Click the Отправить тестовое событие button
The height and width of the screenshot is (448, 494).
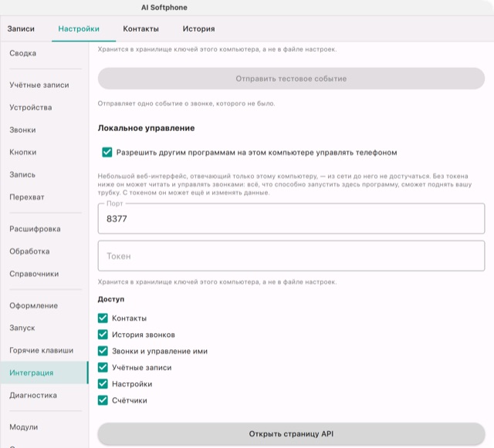tap(291, 79)
